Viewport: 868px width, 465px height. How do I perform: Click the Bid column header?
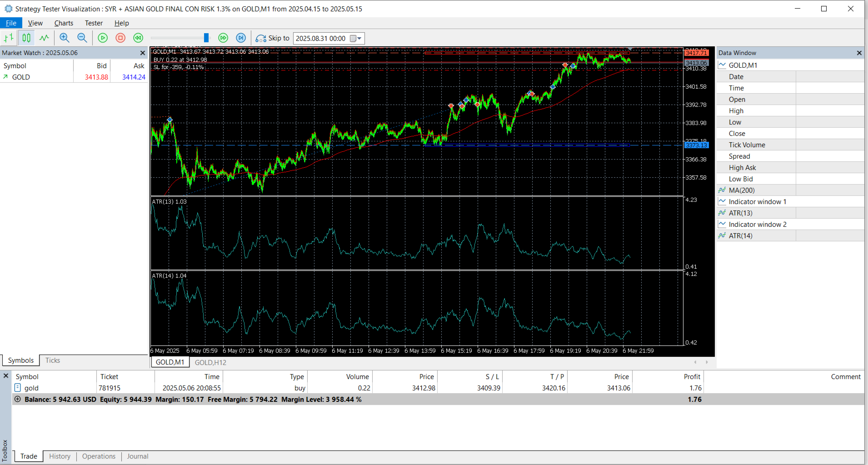click(92, 66)
